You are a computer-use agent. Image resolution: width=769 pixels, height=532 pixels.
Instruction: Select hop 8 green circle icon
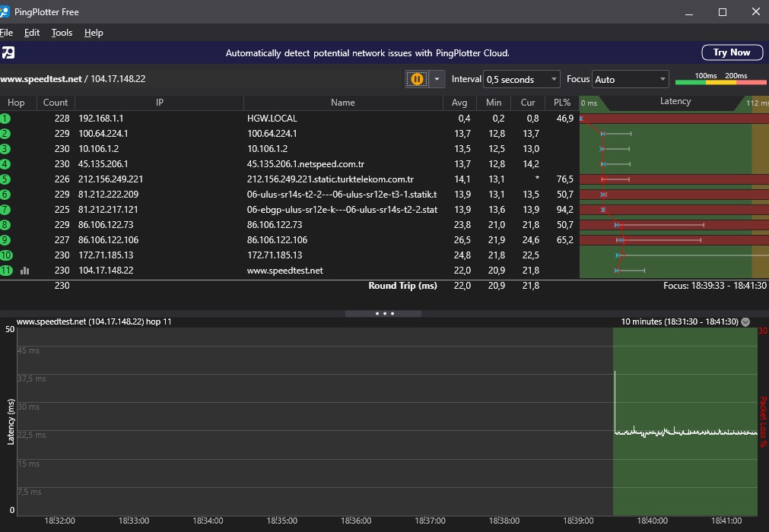pos(5,225)
